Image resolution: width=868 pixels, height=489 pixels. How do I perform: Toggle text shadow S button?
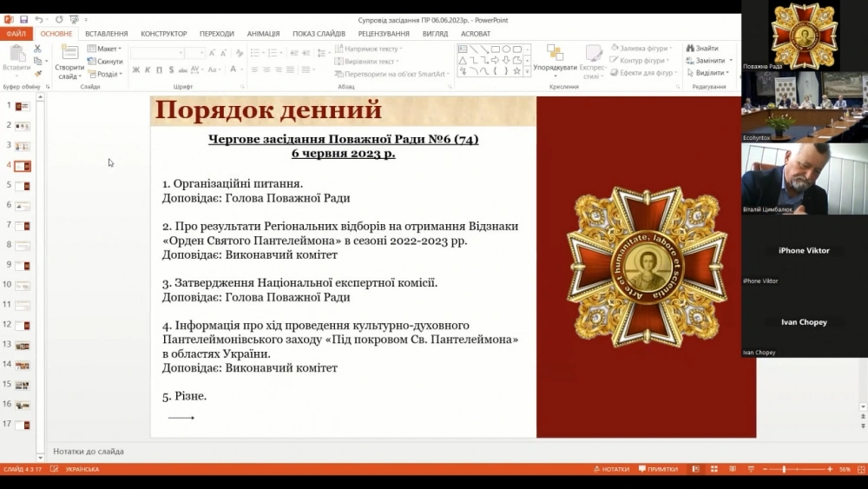(171, 69)
